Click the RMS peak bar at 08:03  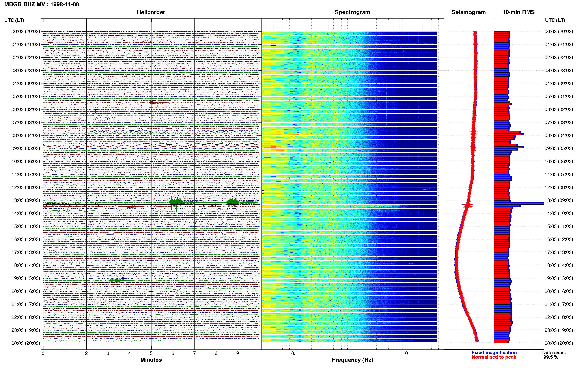(x=509, y=134)
